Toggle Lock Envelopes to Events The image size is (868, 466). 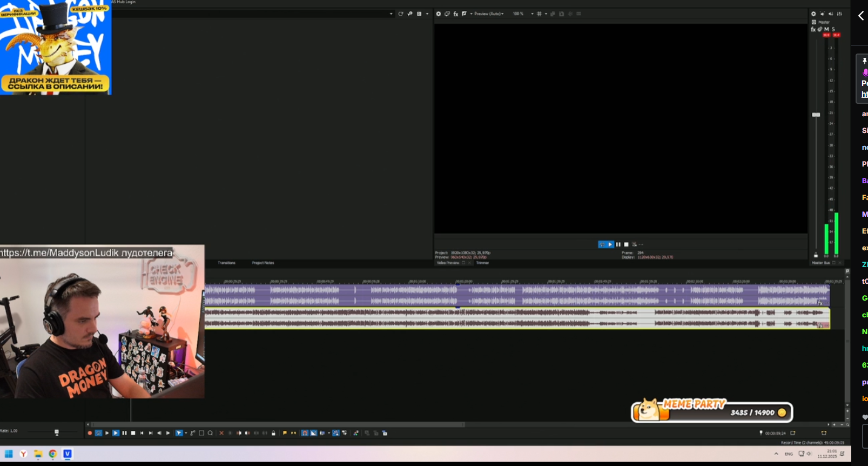click(336, 433)
